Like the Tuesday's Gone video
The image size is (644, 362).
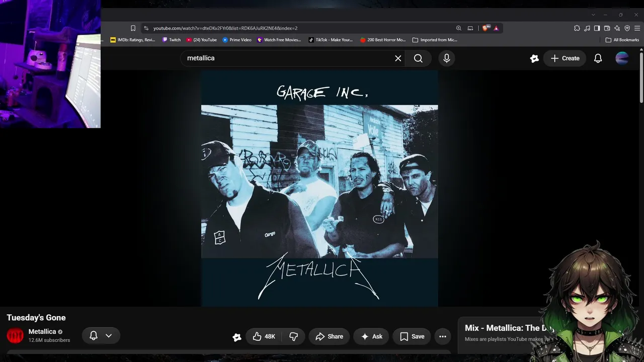264,336
